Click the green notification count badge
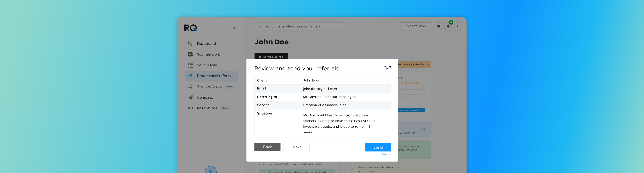 tap(451, 22)
